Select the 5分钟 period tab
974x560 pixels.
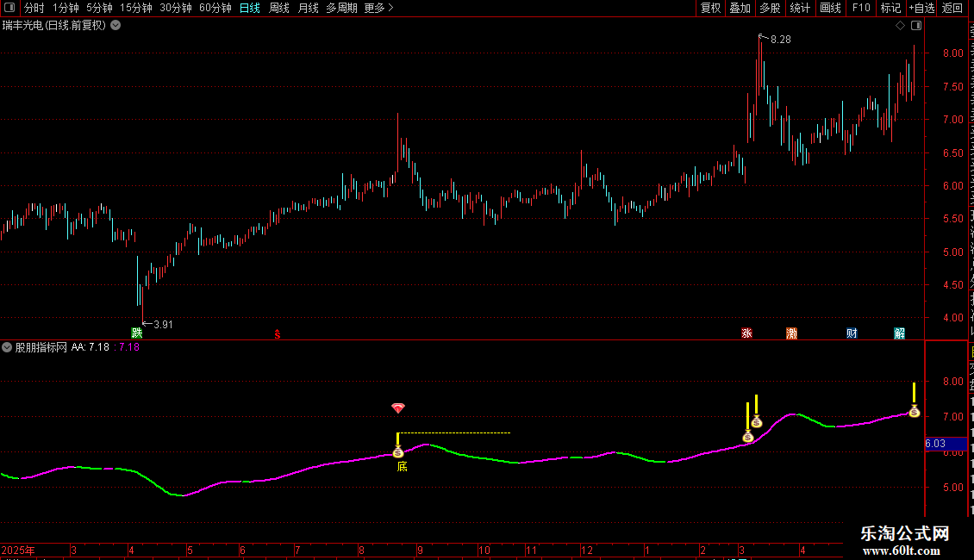[x=99, y=8]
